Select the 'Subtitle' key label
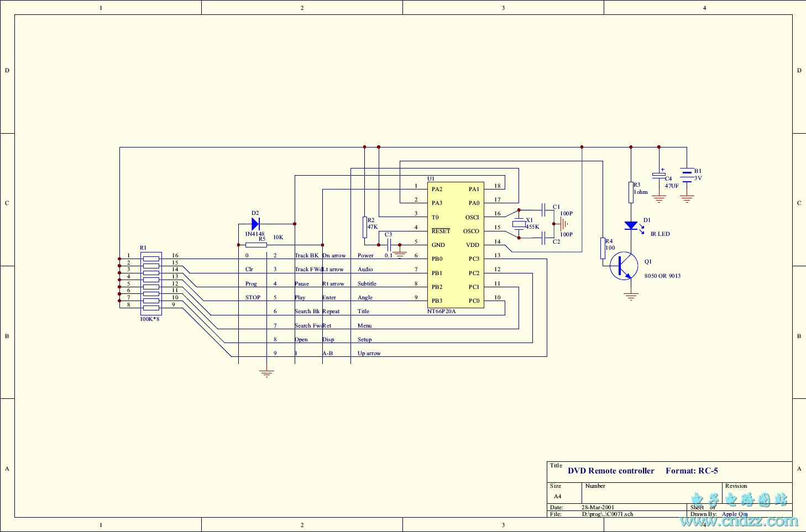The image size is (806, 532). [367, 283]
